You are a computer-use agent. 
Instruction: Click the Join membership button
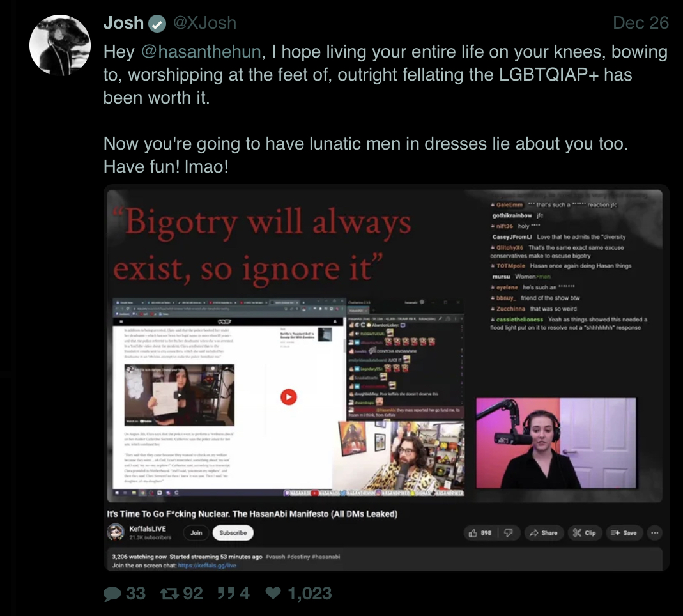(196, 533)
